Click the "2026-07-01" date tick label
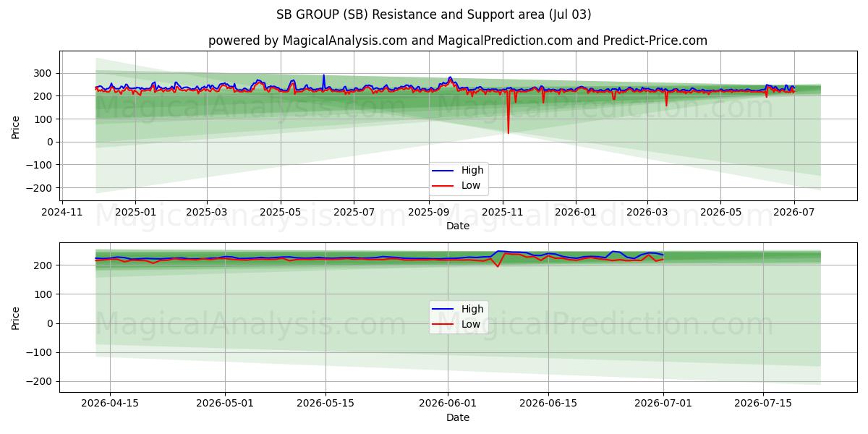 (x=663, y=404)
